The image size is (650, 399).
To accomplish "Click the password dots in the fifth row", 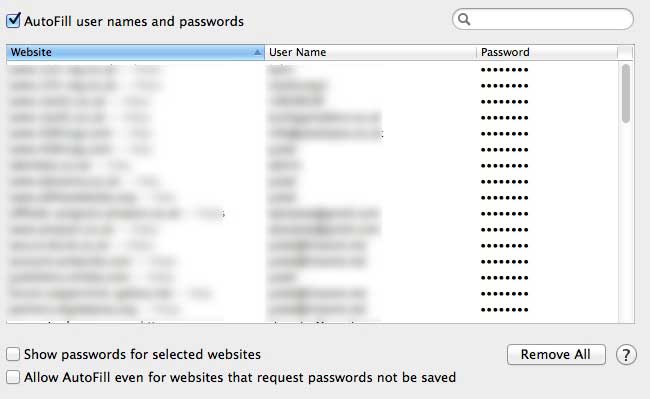I will click(504, 134).
